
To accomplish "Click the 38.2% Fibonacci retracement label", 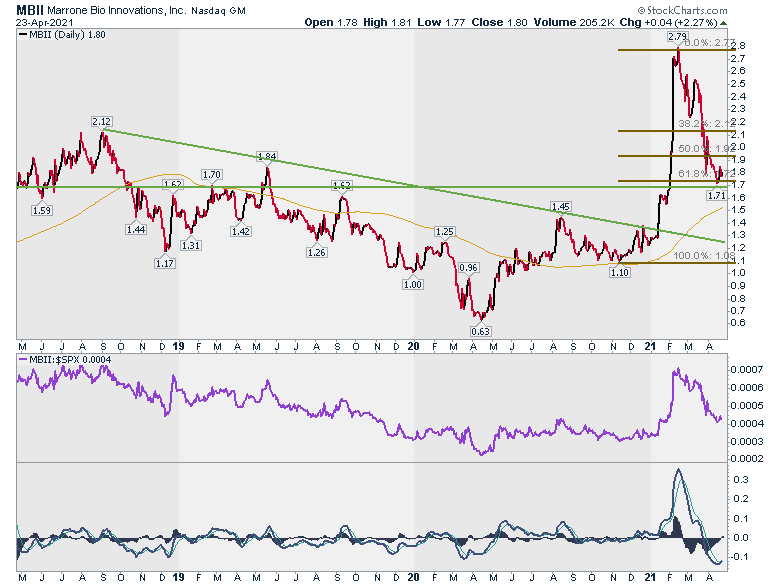I will point(706,123).
